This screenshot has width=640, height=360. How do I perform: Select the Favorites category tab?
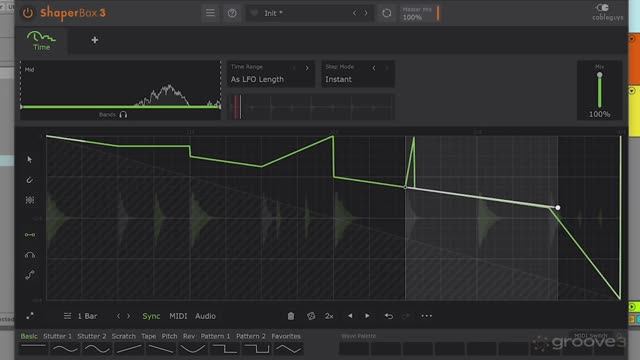coord(286,336)
